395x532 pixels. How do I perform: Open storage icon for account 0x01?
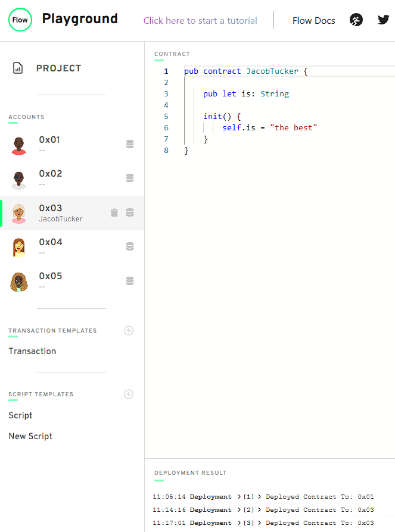pyautogui.click(x=130, y=144)
